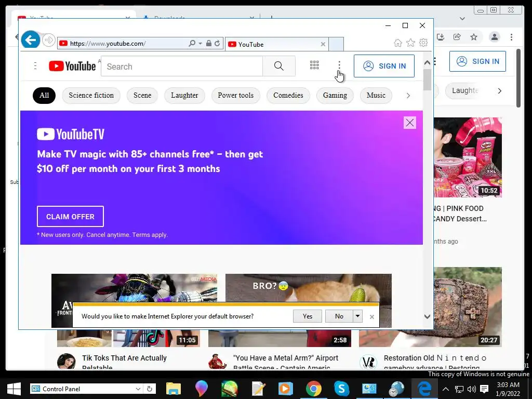Image resolution: width=532 pixels, height=399 pixels.
Task: Select the All category chip
Action: [44, 96]
